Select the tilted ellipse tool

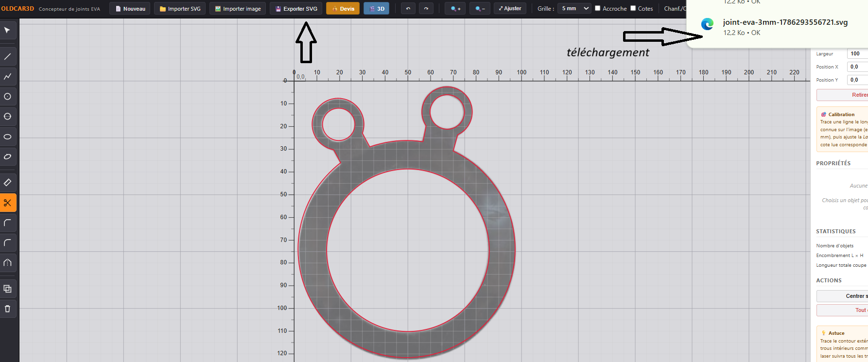click(x=8, y=156)
